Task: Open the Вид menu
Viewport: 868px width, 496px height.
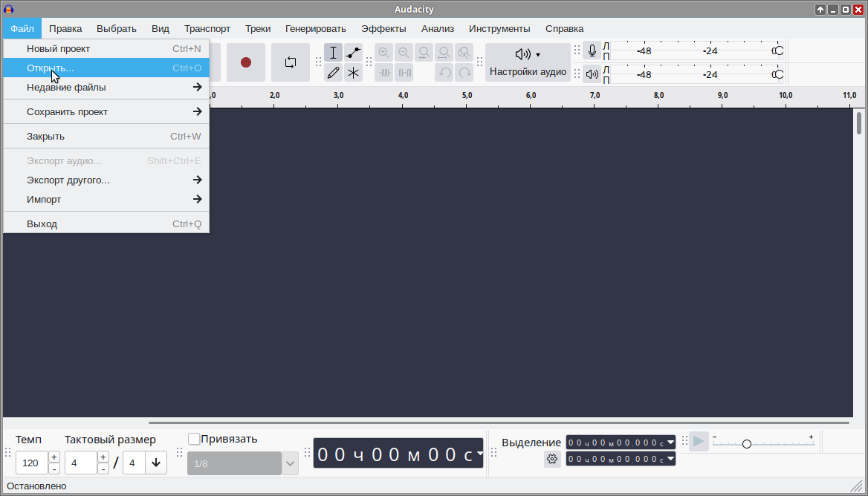Action: [161, 29]
